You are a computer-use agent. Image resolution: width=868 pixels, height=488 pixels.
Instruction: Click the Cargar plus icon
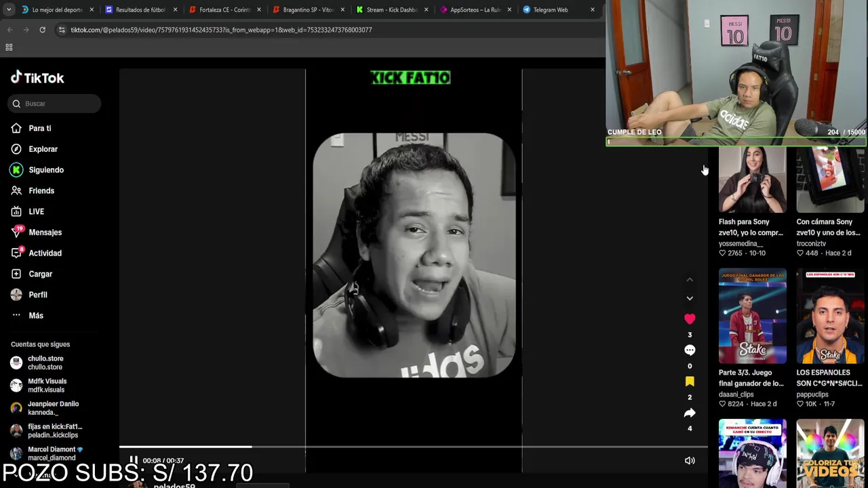pos(16,274)
